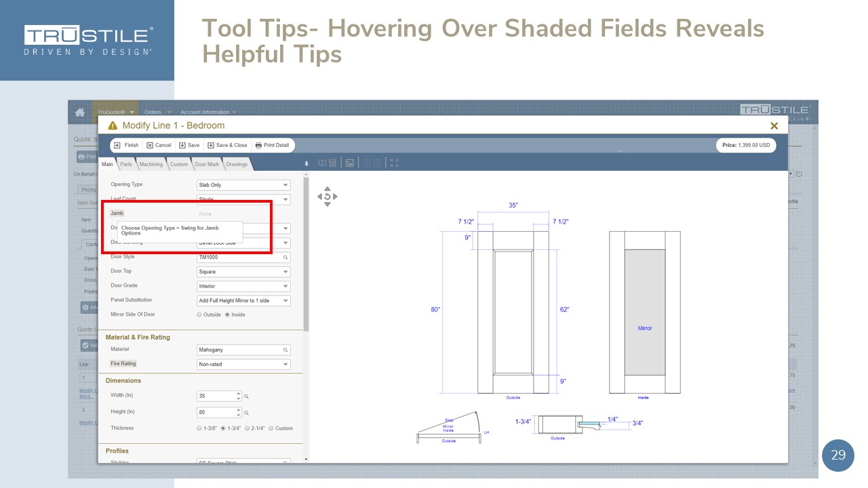The height and width of the screenshot is (488, 868).
Task: Toggle fullscreen expand icon in drawing toolbar
Action: coord(395,163)
